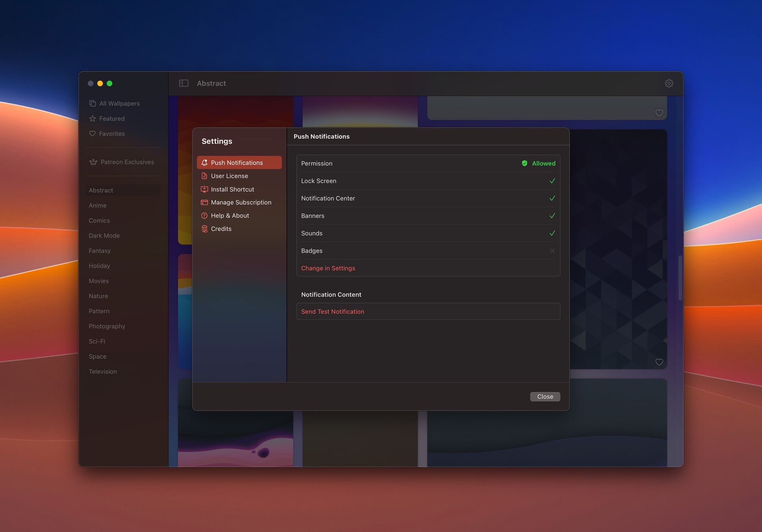762x532 pixels.
Task: Click the Badges disabled X mark
Action: coord(552,251)
